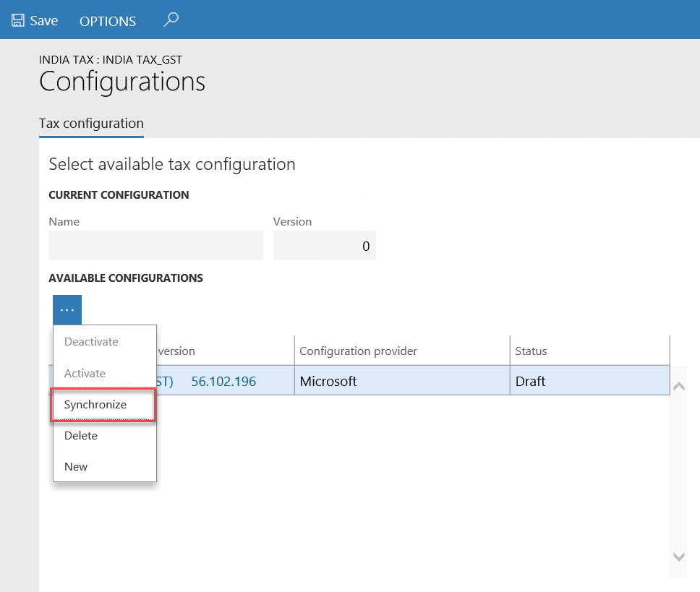
Task: Click the Status column header
Action: pyautogui.click(x=590, y=351)
